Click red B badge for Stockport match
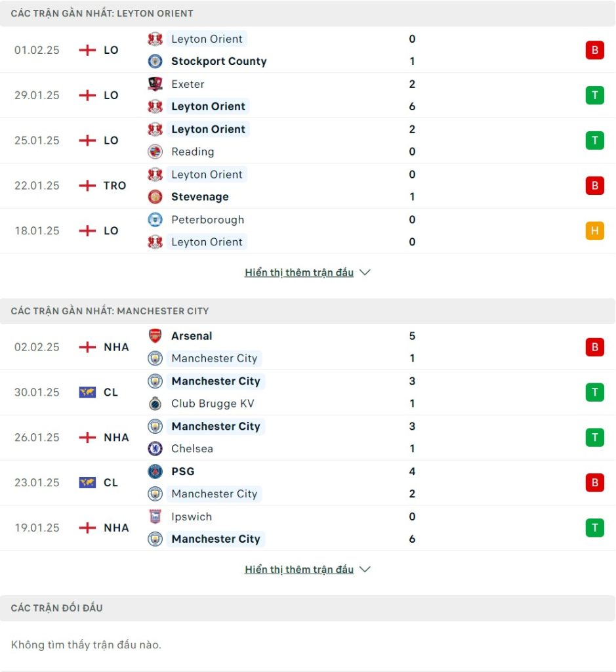616x672 pixels. click(594, 50)
